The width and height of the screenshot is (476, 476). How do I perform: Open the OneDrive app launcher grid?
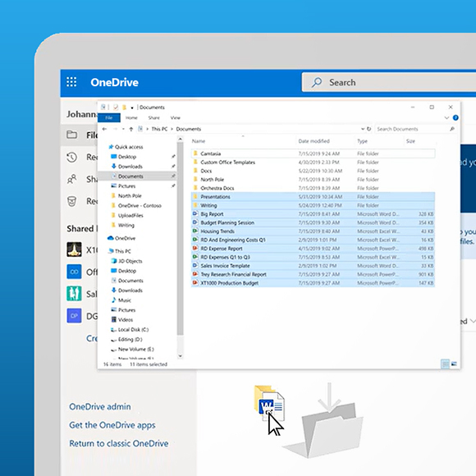(x=71, y=82)
